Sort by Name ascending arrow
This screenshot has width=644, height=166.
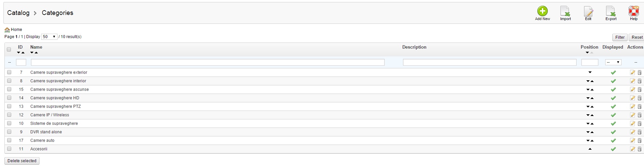[x=36, y=53]
